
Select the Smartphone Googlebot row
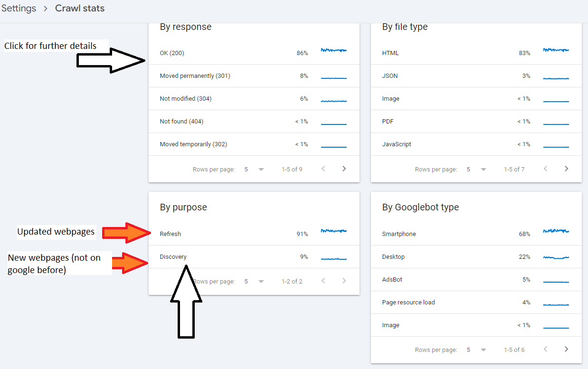[x=476, y=234]
